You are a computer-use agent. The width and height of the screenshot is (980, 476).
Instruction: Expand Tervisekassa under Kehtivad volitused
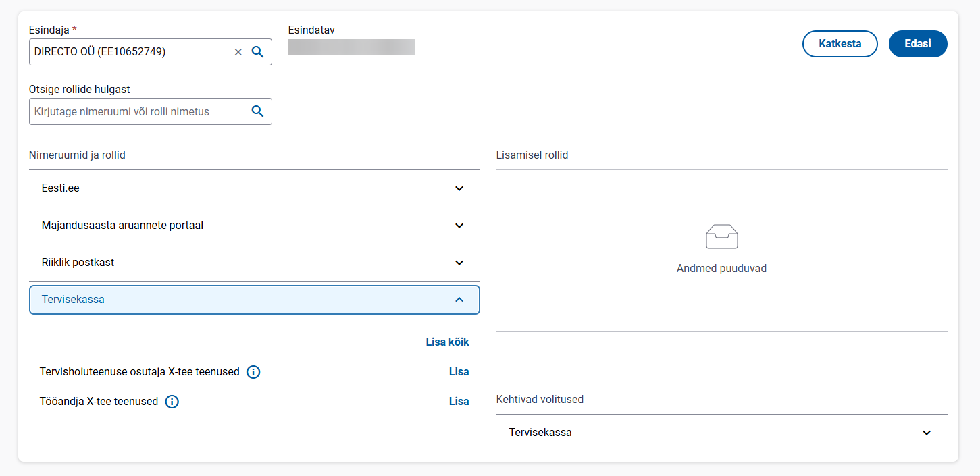(927, 433)
